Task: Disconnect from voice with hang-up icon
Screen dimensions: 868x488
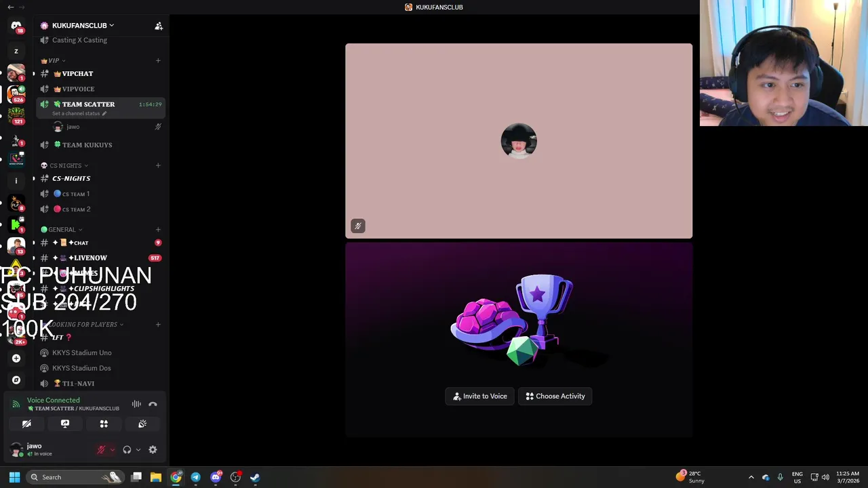Action: [153, 404]
